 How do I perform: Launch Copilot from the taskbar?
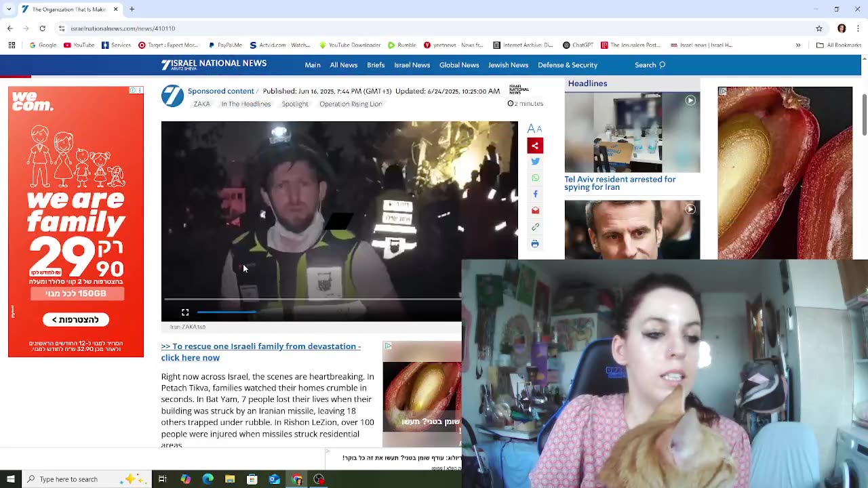tap(185, 479)
